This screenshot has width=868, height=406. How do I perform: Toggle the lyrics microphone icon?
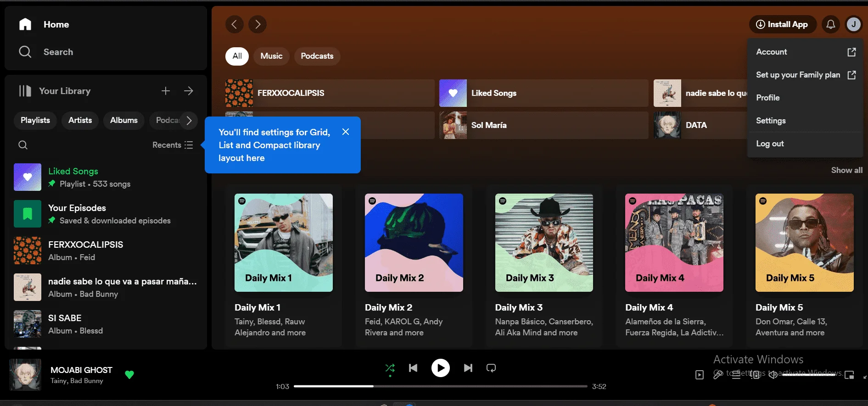pos(718,375)
